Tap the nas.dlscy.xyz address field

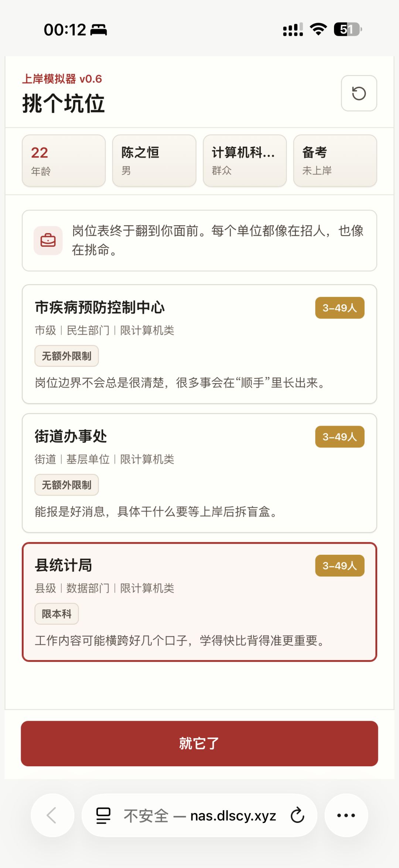[199, 815]
